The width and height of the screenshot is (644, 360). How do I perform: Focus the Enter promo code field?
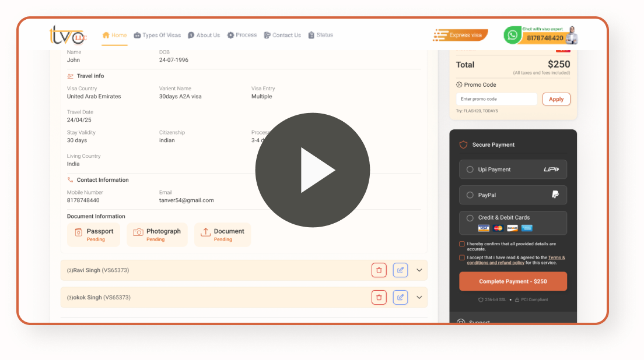(x=496, y=99)
